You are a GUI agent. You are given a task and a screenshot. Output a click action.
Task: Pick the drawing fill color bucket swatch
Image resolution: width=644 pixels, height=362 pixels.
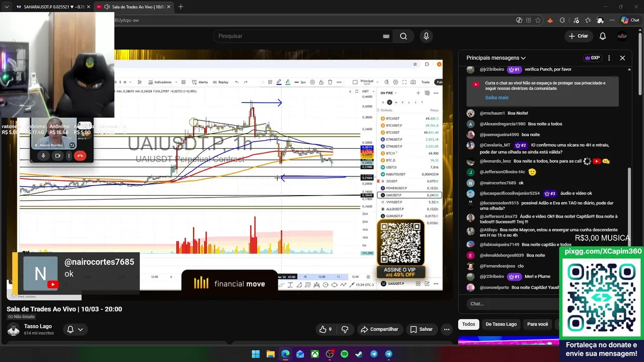pyautogui.click(x=288, y=82)
